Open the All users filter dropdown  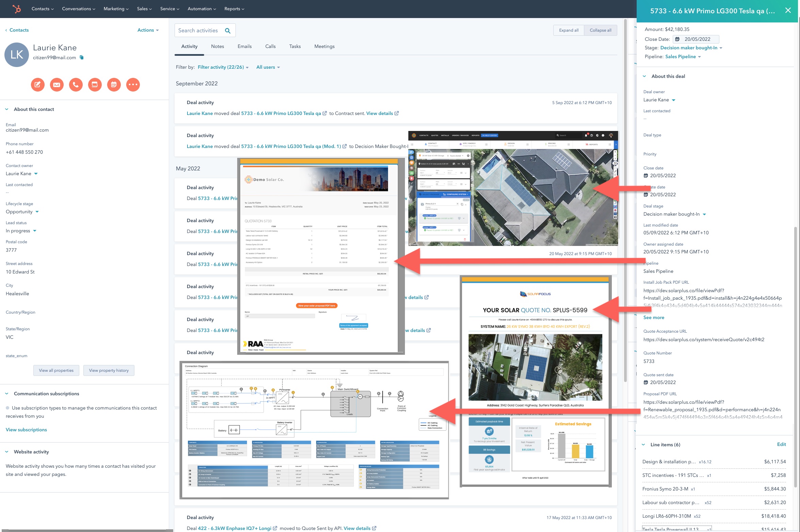click(268, 67)
